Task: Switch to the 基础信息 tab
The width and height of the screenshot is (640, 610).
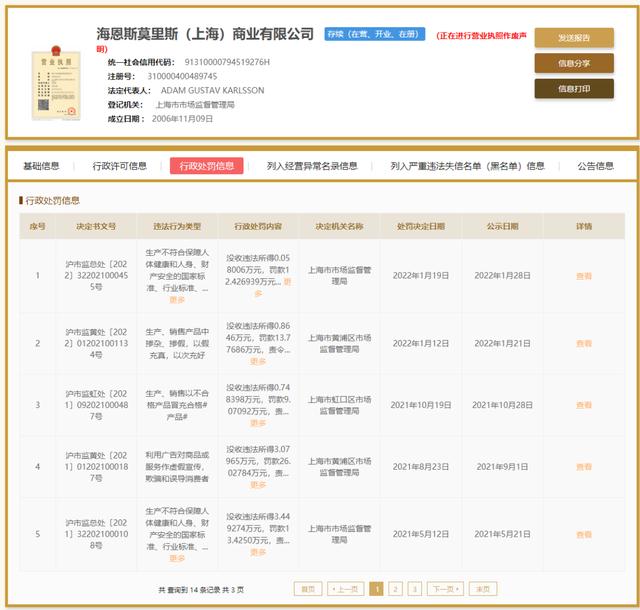Action: (41, 166)
